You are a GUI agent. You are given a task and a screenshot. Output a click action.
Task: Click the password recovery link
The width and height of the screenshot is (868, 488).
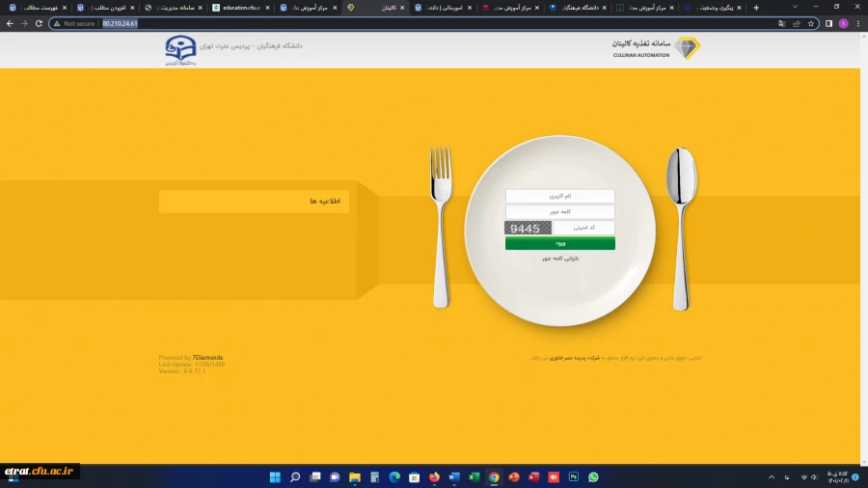point(559,258)
